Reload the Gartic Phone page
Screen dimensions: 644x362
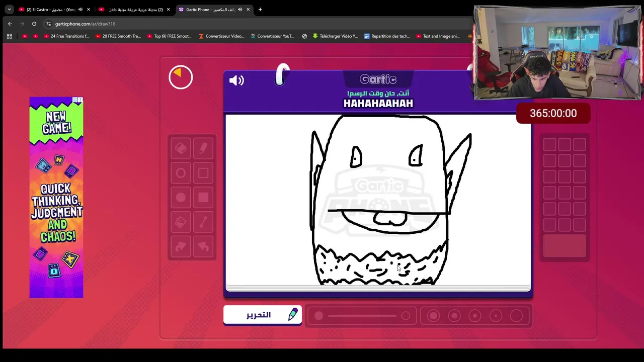click(34, 24)
